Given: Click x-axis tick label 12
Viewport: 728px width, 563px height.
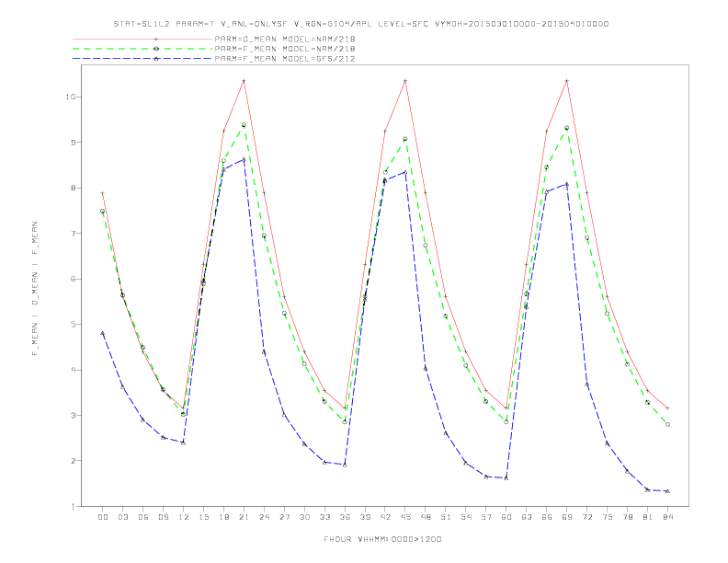Looking at the screenshot, I should 184,517.
